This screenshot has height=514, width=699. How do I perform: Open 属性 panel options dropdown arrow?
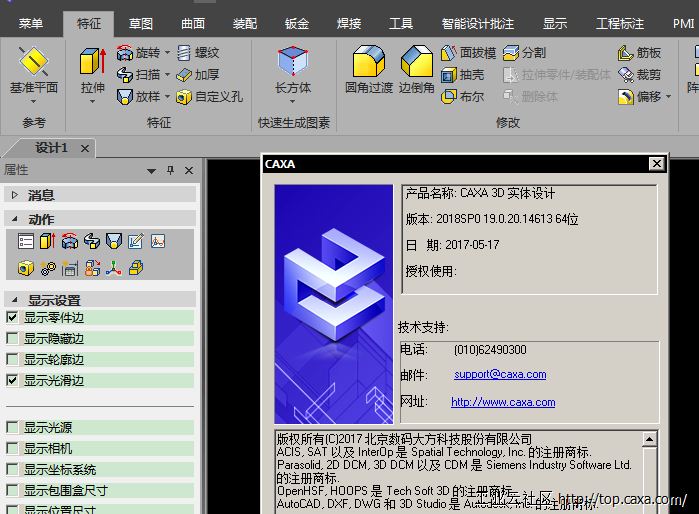(152, 171)
